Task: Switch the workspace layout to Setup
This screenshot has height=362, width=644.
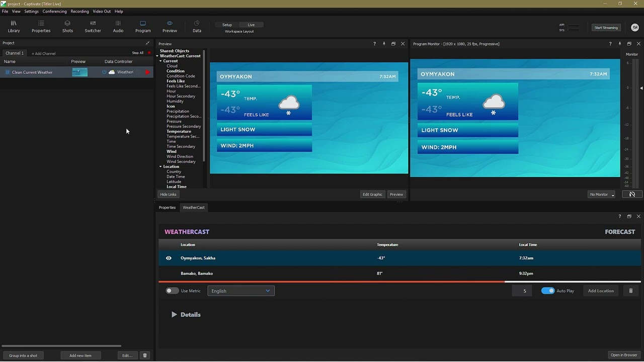Action: 227,25
